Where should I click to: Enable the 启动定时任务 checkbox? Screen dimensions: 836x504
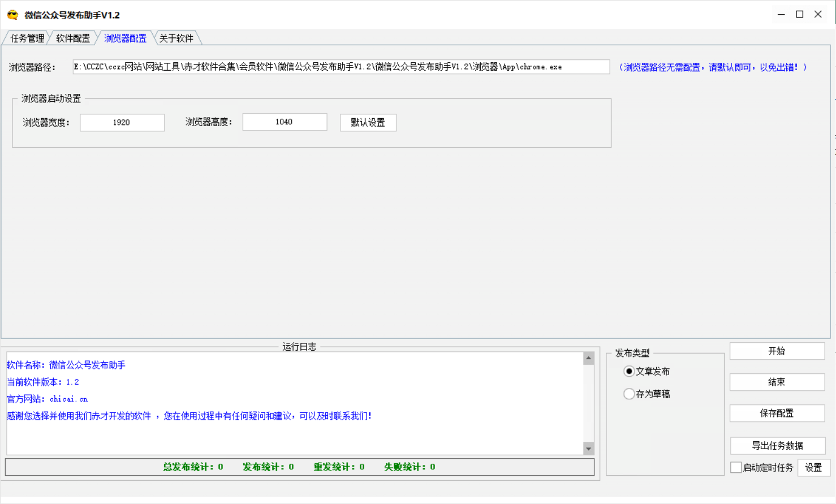click(736, 467)
